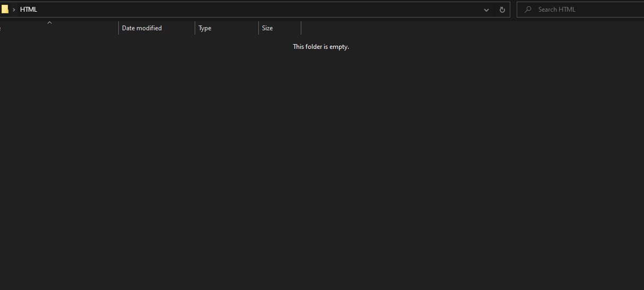
Task: Click the divider right of Size column
Action: pos(301,28)
